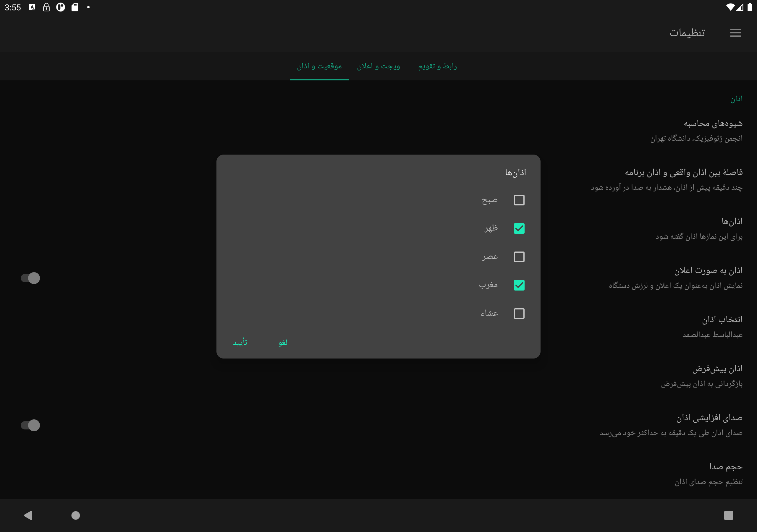Tap the اذان section header
Viewport: 757px width, 532px height.
pos(737,99)
